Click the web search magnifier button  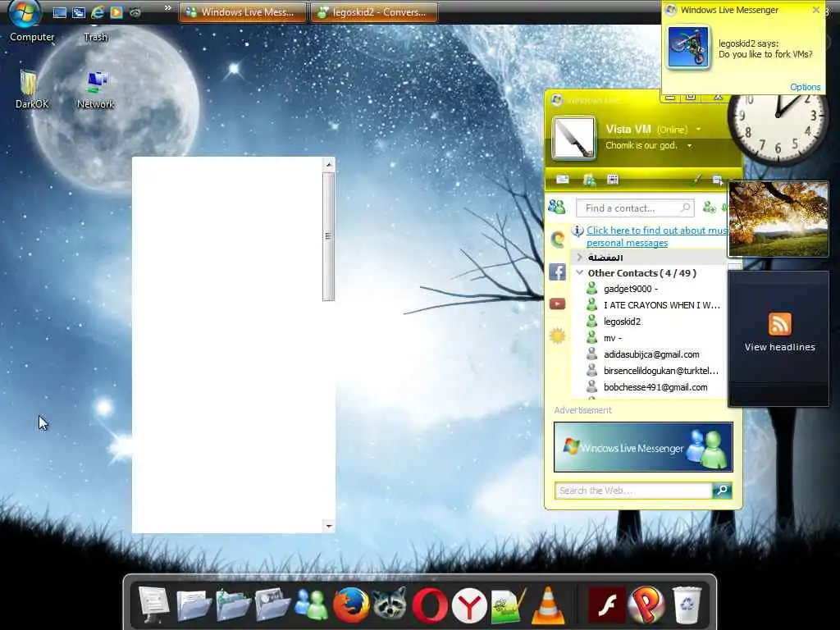[x=722, y=491]
